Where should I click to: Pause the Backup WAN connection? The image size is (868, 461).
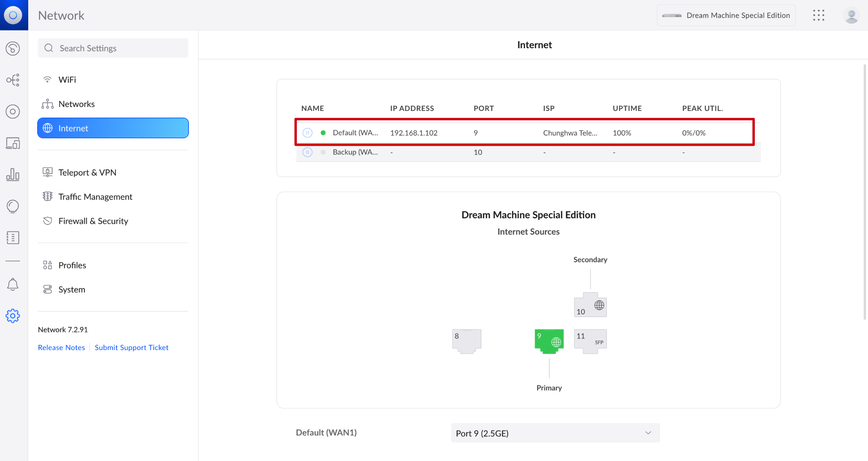tap(307, 152)
